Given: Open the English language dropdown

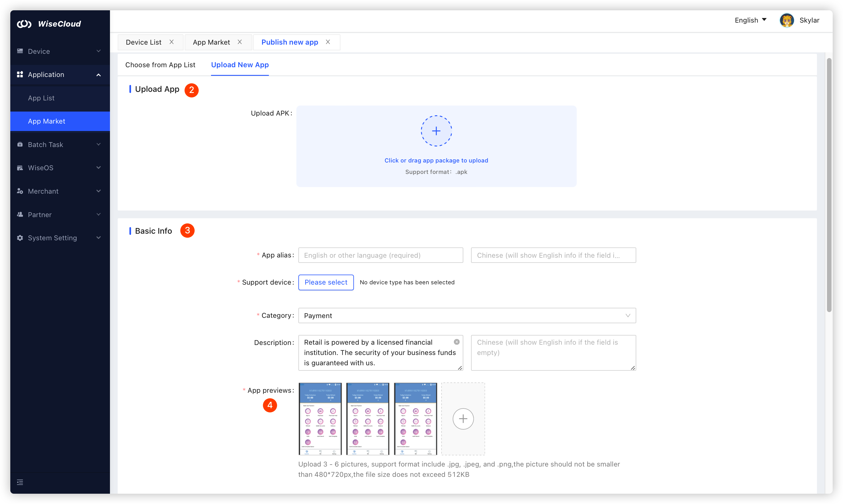Looking at the screenshot, I should point(750,20).
